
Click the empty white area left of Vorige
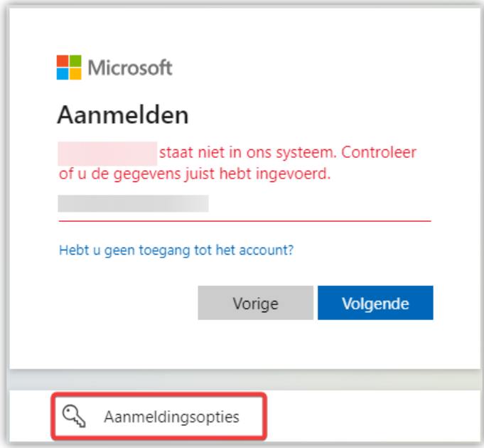point(121,304)
